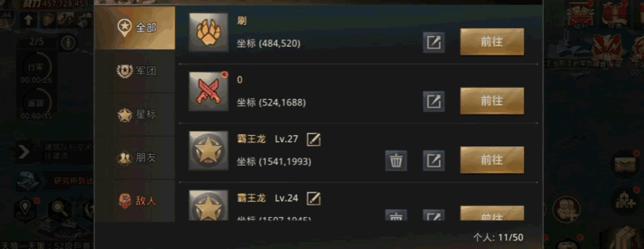The width and height of the screenshot is (644, 249).
Task: Edit the 霸王龙 Lv.27 bookmark coordinates
Action: click(x=433, y=161)
